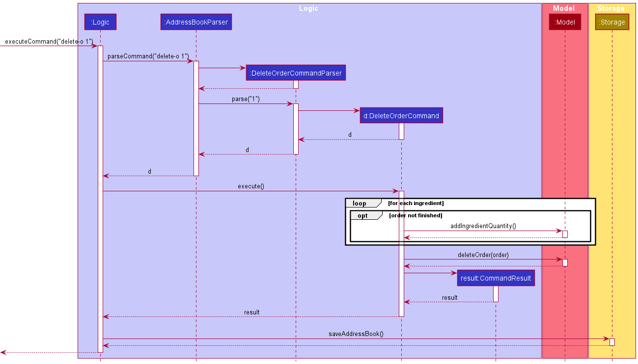638x364 pixels.
Task: Select the :AddressBookParser participant box
Action: [x=195, y=22]
